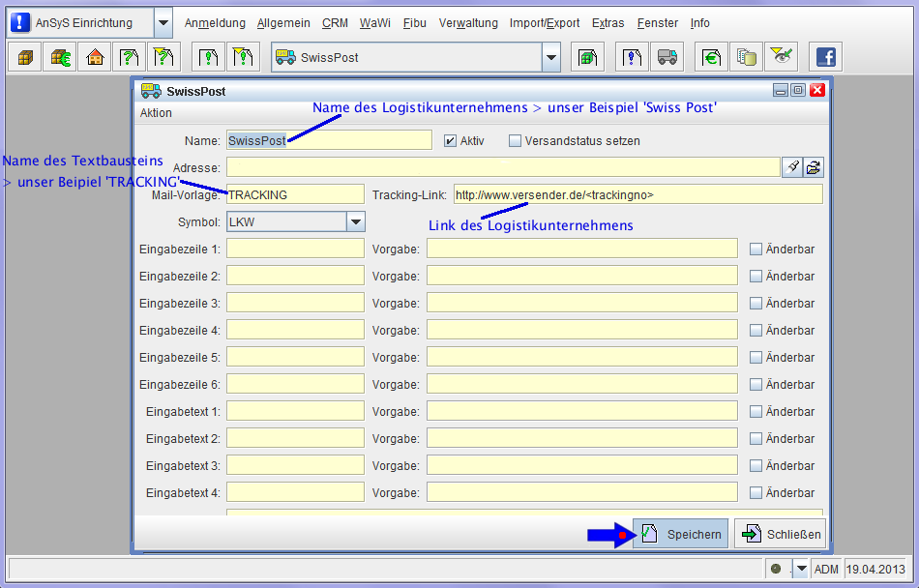Open the SwissPost toolbar combo box
This screenshot has width=919, height=588.
click(550, 57)
